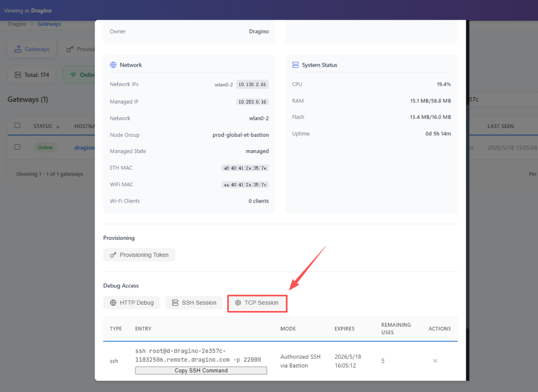Click the globe icon in HTTP Debug

pos(113,303)
